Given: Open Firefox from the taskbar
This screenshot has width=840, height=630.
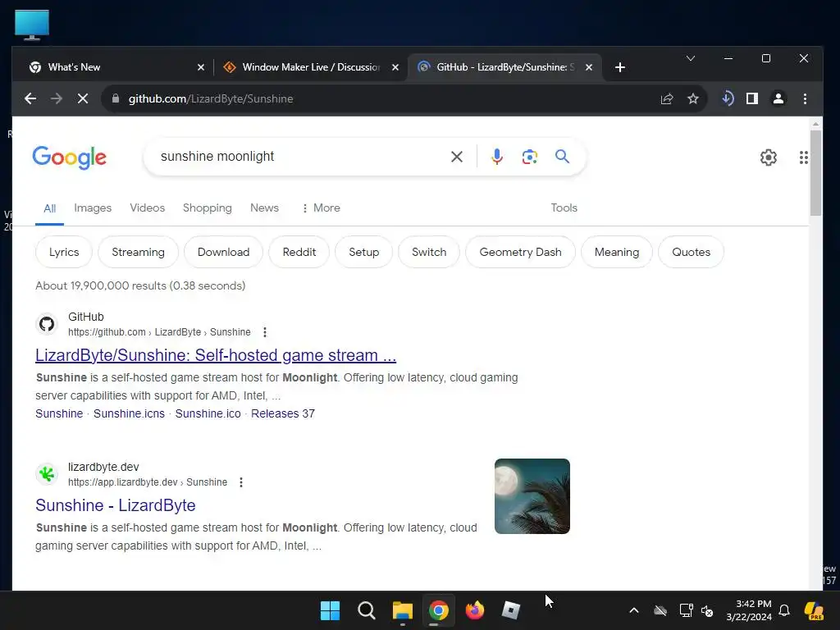Looking at the screenshot, I should pyautogui.click(x=475, y=610).
